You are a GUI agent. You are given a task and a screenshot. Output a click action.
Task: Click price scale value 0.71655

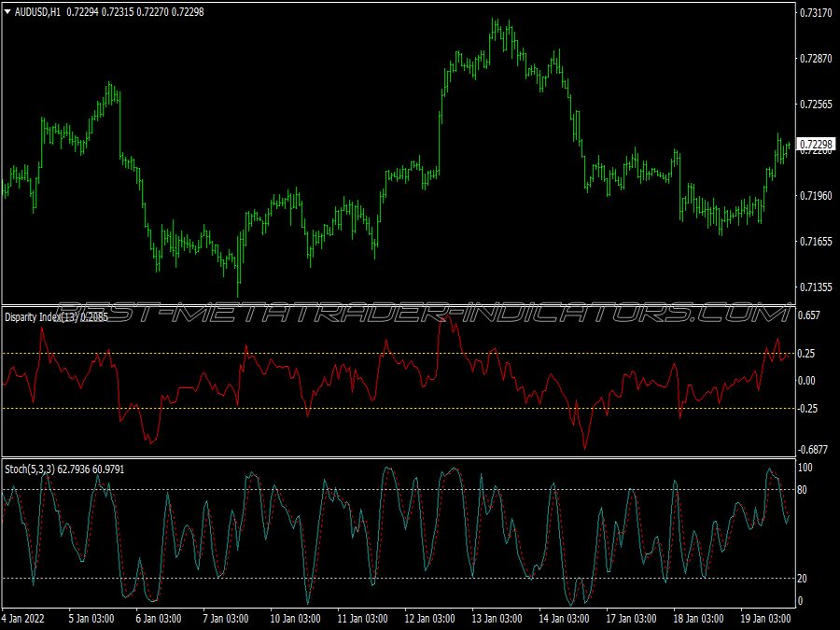tap(816, 242)
